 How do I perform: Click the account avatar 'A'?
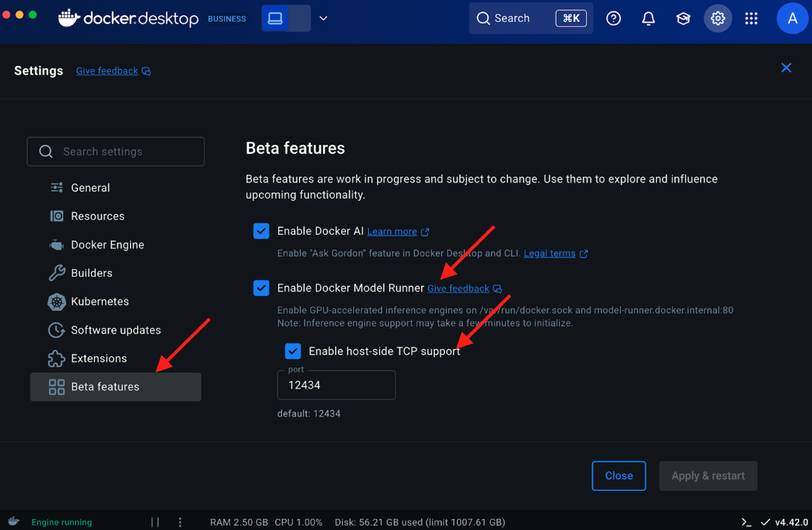792,18
